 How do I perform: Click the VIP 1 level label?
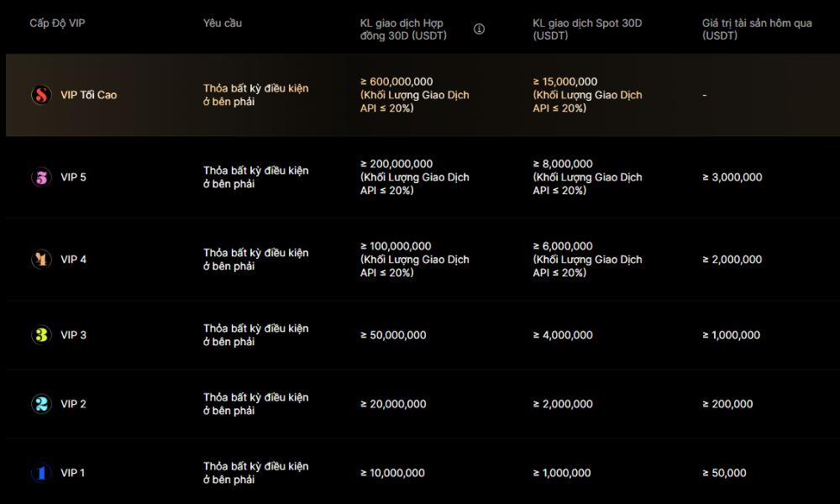(72, 473)
